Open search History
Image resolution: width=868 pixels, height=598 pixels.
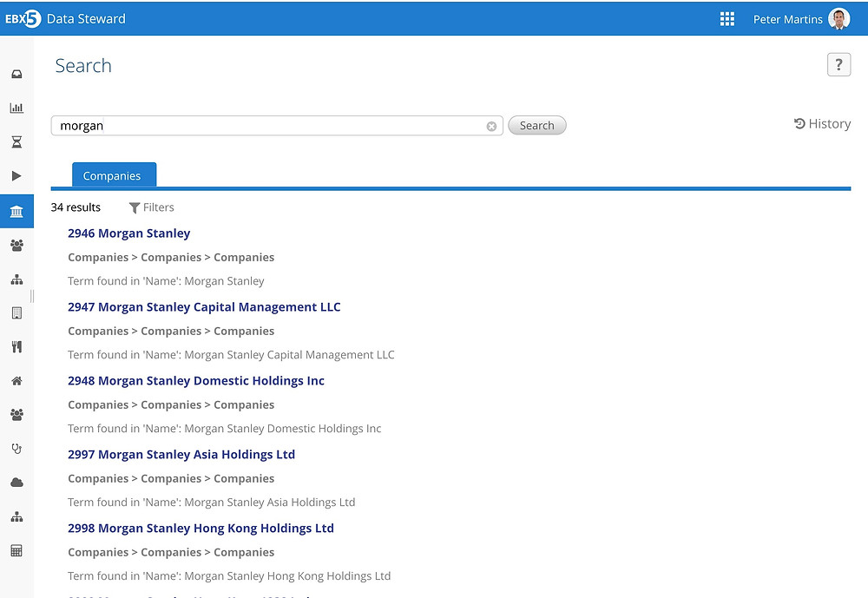[822, 123]
